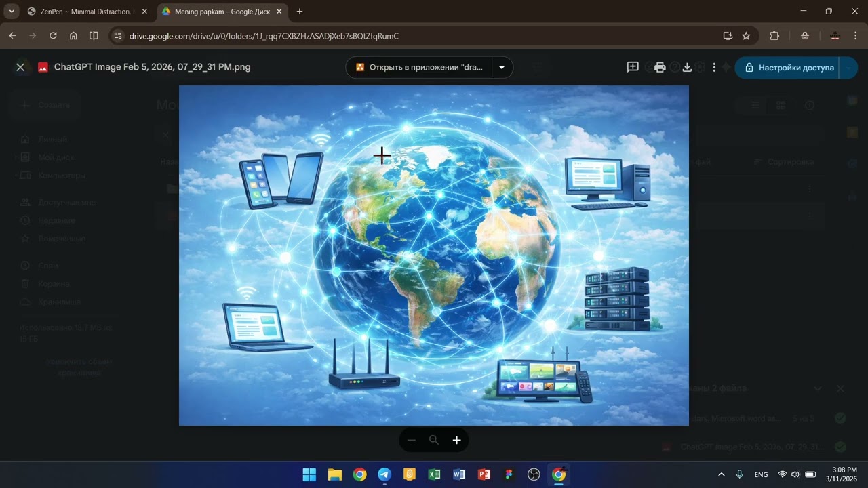
Task: Click the install app icon in address bar
Action: (x=728, y=35)
